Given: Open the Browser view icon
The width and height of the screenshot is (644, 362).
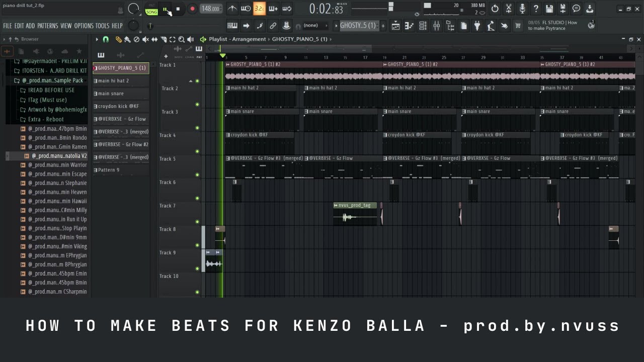Looking at the screenshot, I should (450, 26).
